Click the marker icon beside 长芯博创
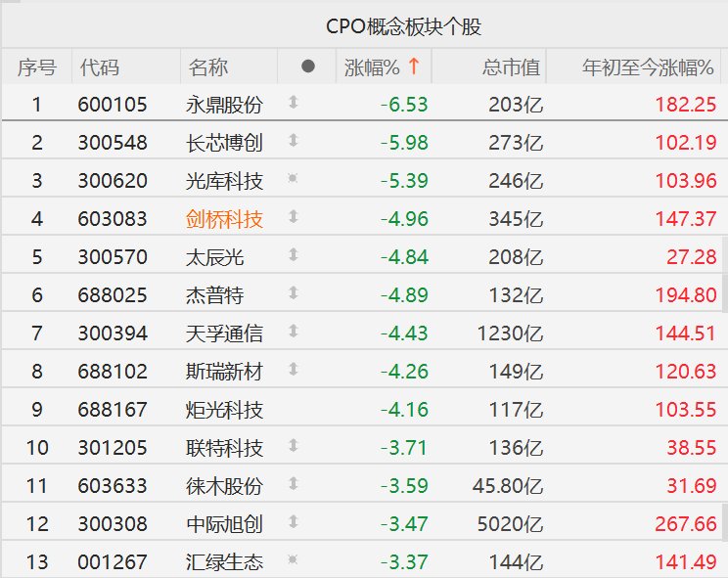 [293, 142]
